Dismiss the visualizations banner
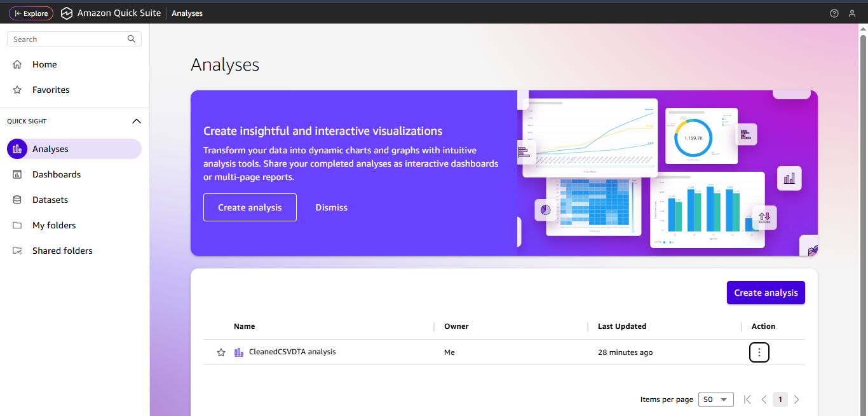Image resolution: width=868 pixels, height=416 pixels. coord(331,207)
